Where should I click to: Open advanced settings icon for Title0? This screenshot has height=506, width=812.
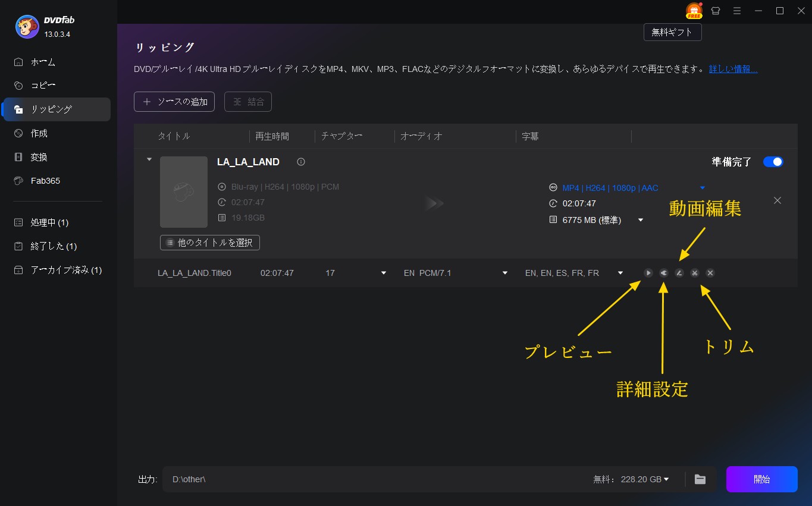[664, 273]
